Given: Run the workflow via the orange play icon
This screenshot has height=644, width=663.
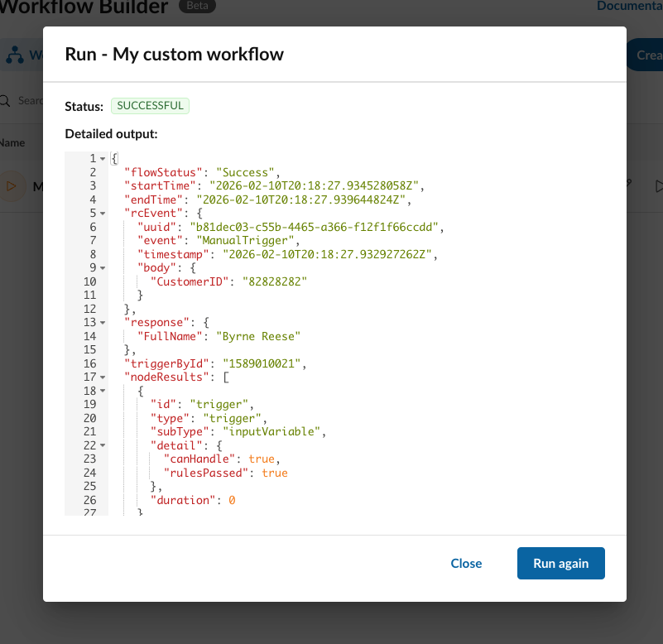Looking at the screenshot, I should pyautogui.click(x=12, y=185).
